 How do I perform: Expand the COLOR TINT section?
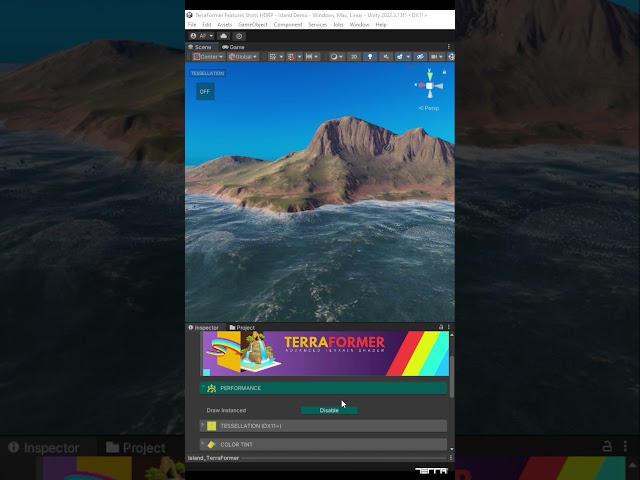pos(323,444)
